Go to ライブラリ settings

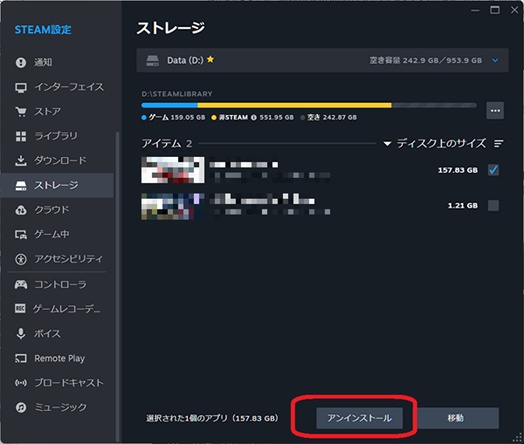point(57,136)
